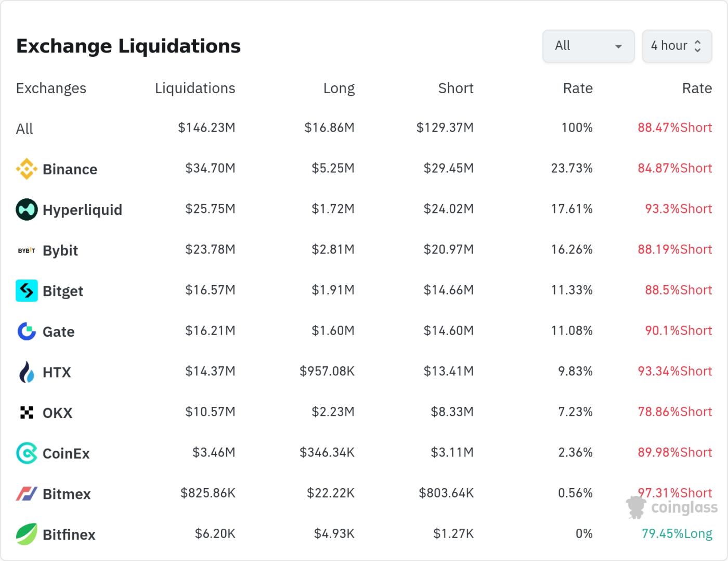The height and width of the screenshot is (561, 728).
Task: Click the Hyperliquid logo icon
Action: click(27, 210)
